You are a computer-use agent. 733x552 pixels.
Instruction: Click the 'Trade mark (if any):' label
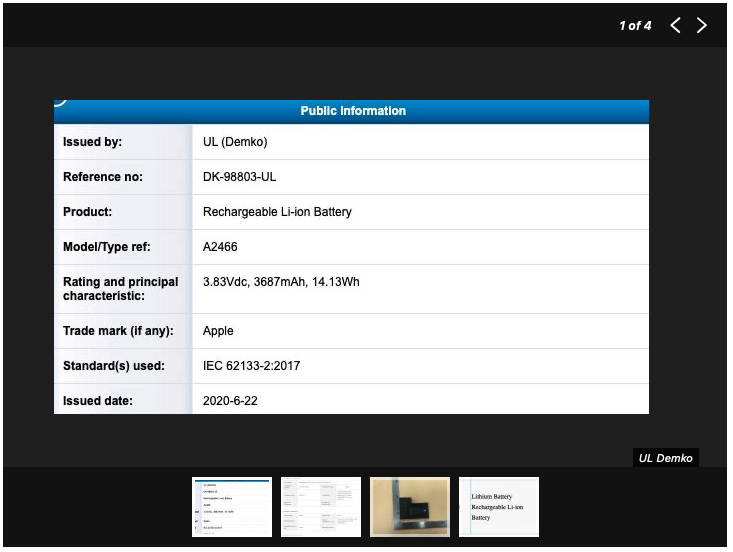pyautogui.click(x=118, y=331)
